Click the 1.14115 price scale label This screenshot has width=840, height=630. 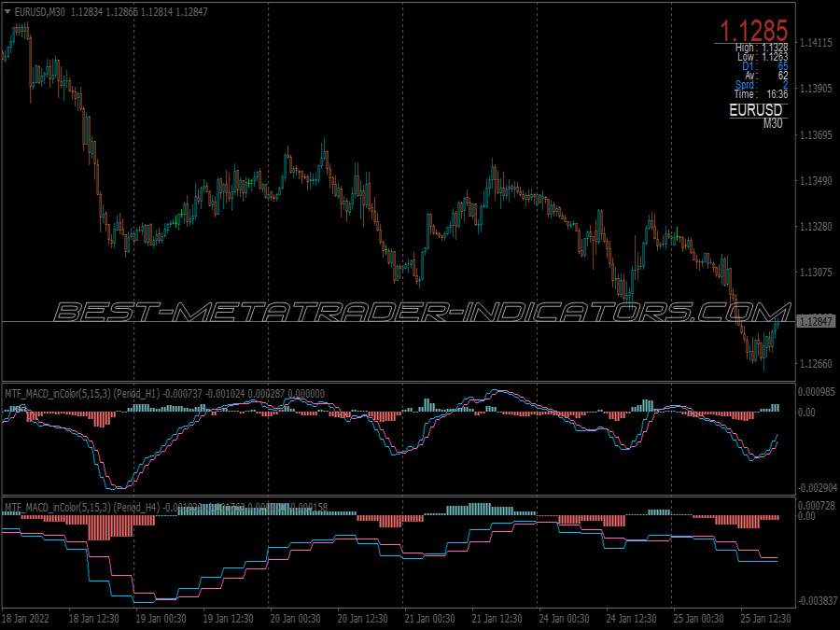pos(816,43)
